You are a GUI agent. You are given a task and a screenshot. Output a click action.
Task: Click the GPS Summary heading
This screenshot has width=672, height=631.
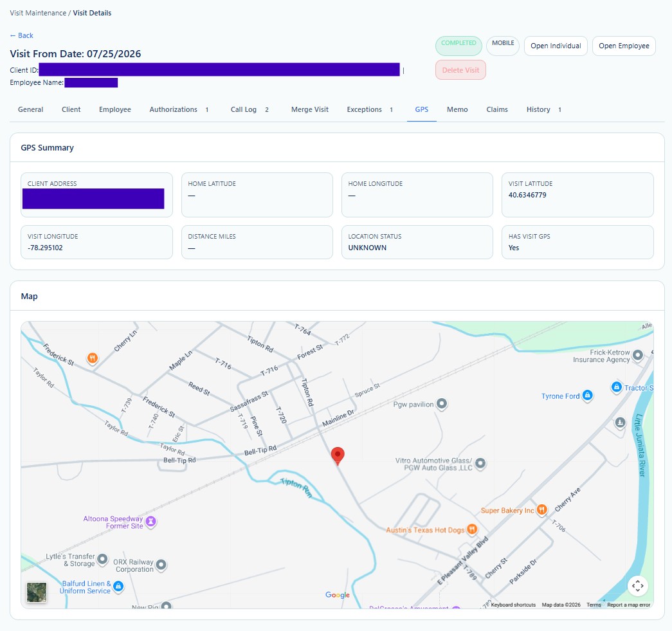coord(47,147)
